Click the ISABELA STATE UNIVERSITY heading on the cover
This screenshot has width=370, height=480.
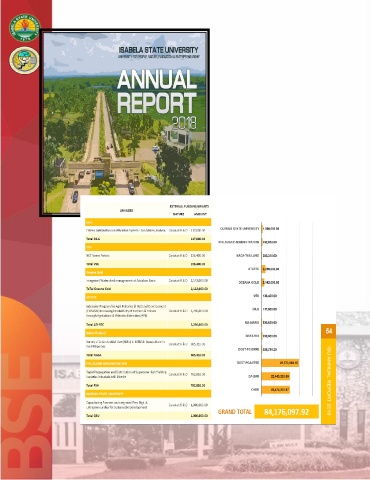click(x=158, y=50)
